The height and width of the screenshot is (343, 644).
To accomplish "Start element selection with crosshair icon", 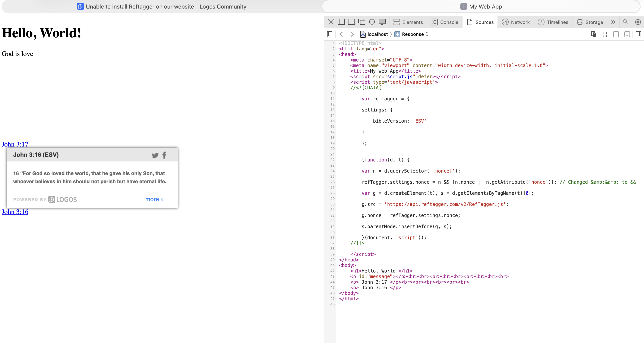I will pos(372,22).
